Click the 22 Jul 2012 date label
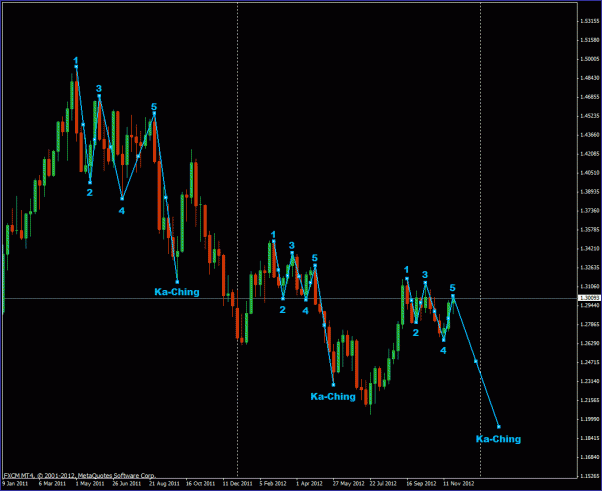 click(383, 484)
